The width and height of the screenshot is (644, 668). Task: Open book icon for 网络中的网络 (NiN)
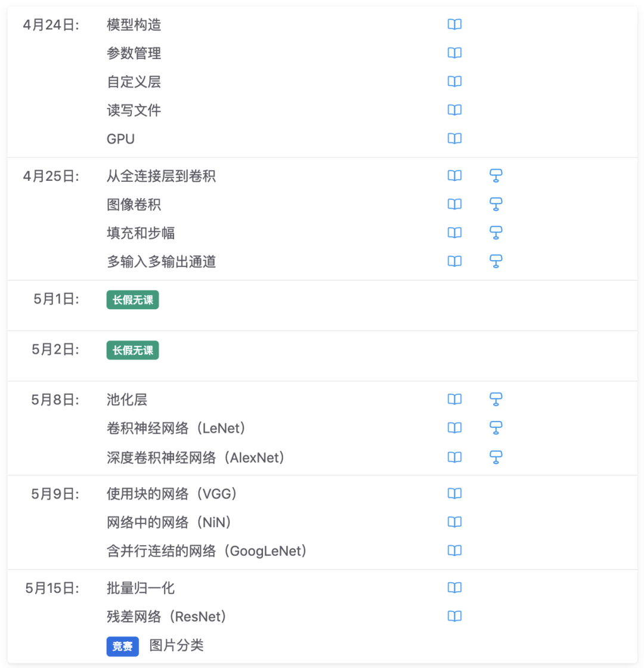click(x=454, y=522)
